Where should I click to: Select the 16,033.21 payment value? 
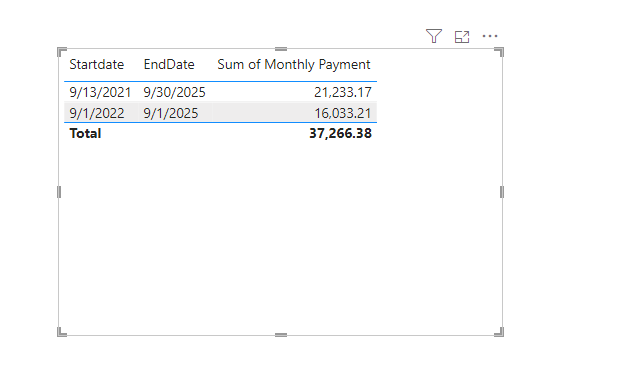pyautogui.click(x=343, y=113)
